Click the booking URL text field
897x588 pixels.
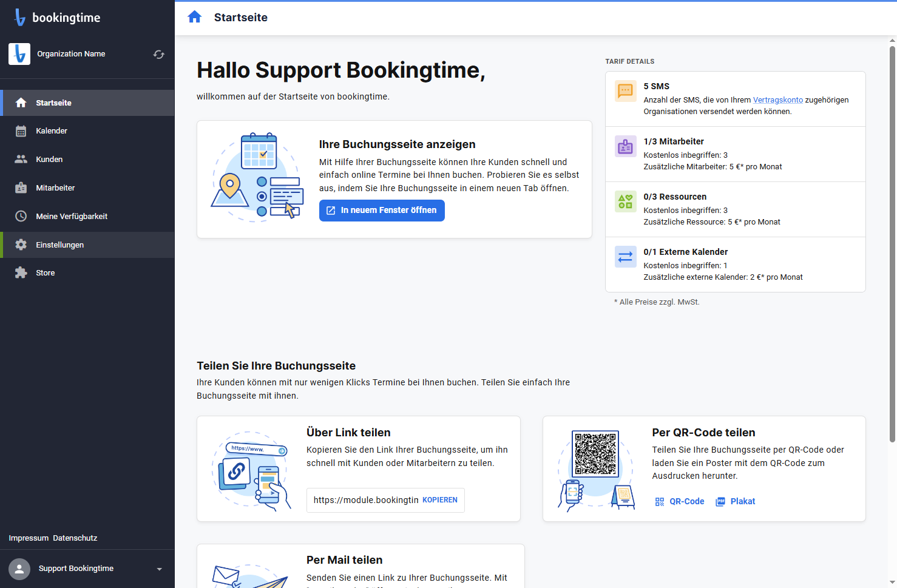click(365, 500)
